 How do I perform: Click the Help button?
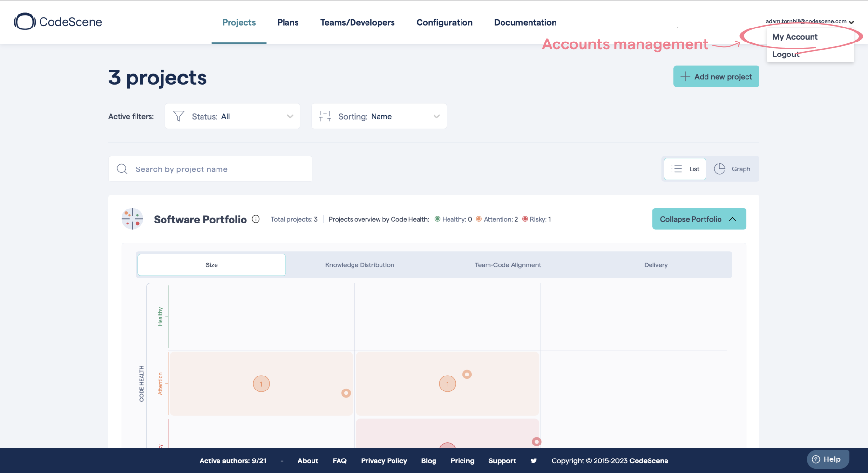coord(828,459)
